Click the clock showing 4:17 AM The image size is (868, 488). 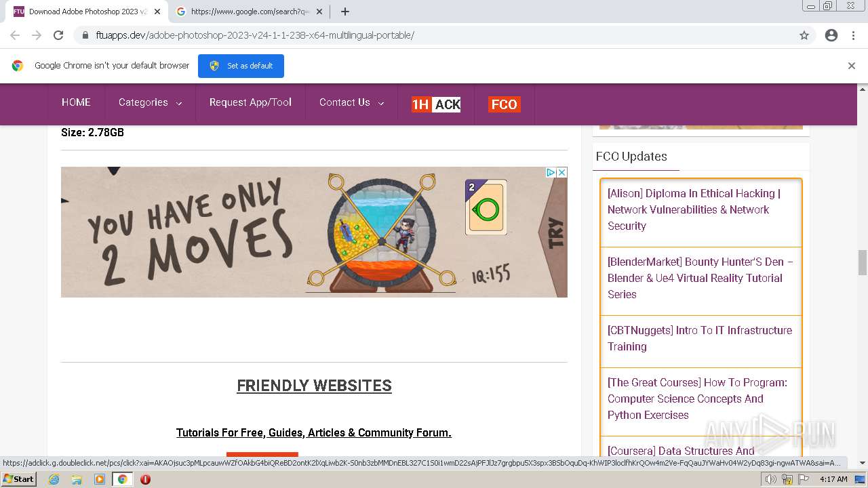pyautogui.click(x=833, y=479)
